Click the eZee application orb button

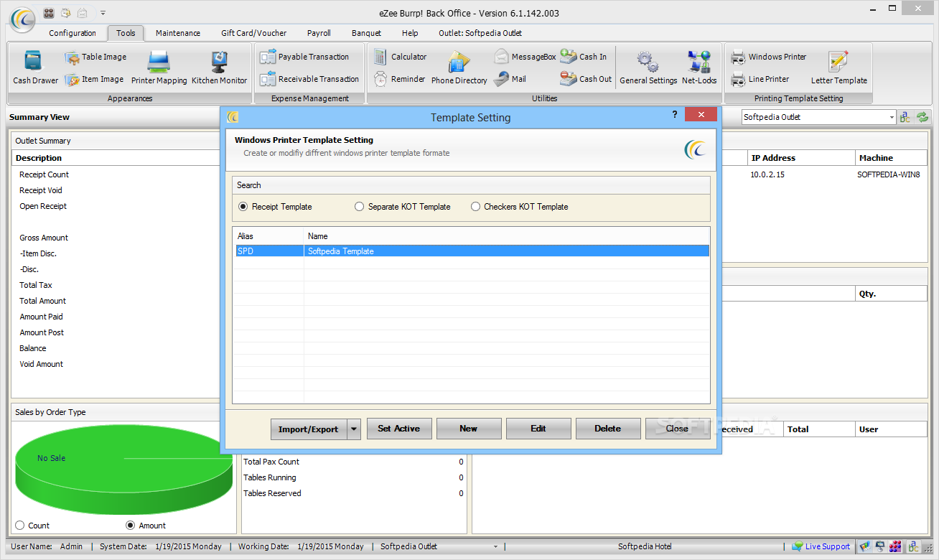click(x=22, y=19)
